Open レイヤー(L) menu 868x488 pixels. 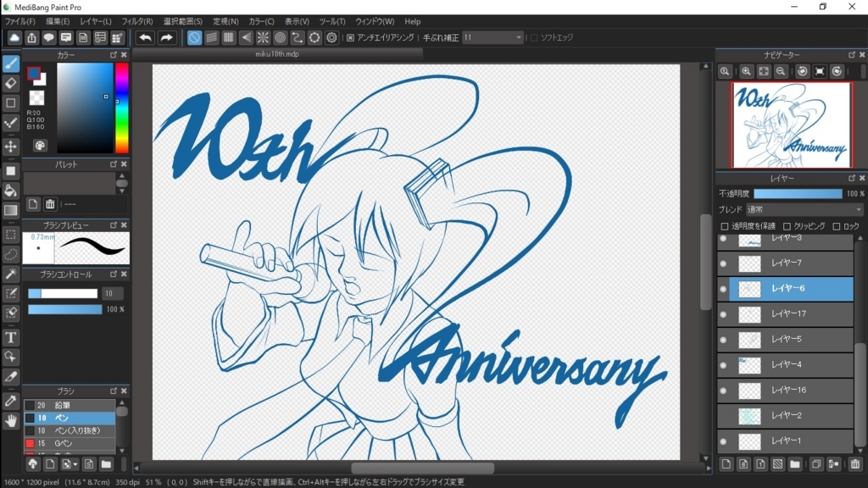[96, 21]
